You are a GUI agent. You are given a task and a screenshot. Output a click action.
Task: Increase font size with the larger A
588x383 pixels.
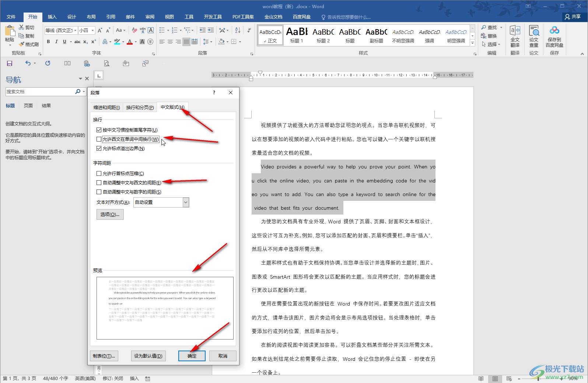pyautogui.click(x=99, y=30)
